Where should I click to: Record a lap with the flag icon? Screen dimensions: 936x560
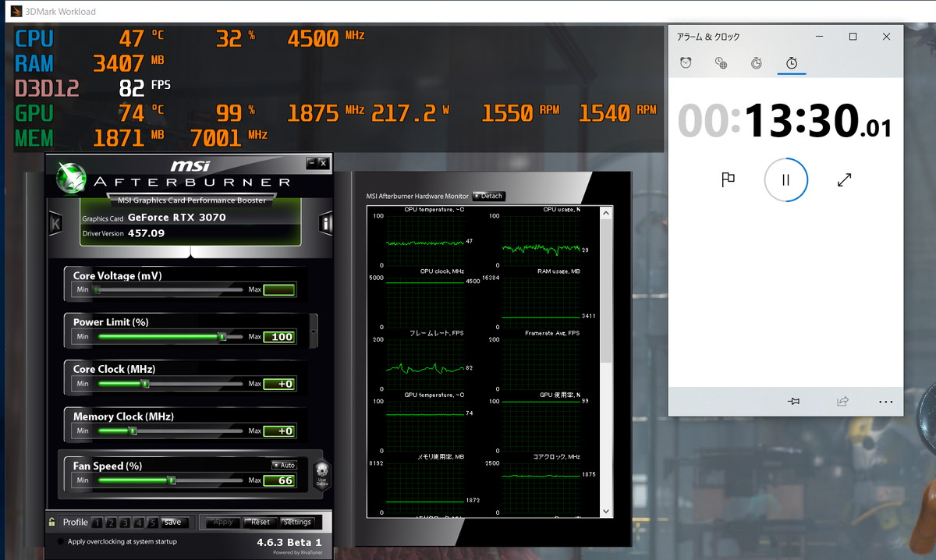click(x=728, y=180)
